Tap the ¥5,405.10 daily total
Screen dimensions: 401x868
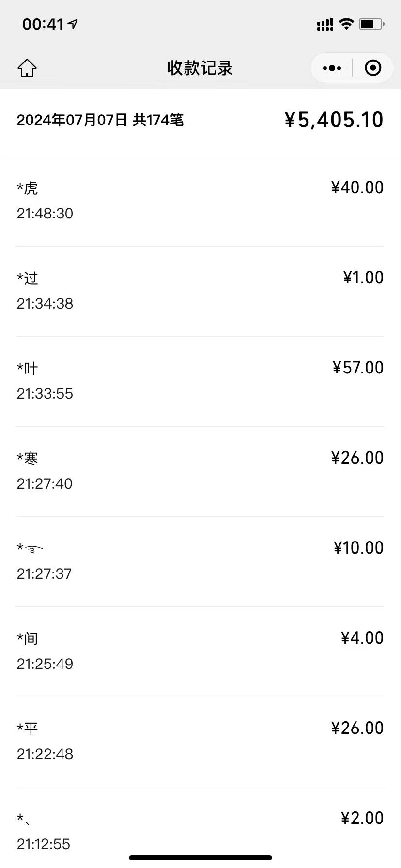[334, 120]
